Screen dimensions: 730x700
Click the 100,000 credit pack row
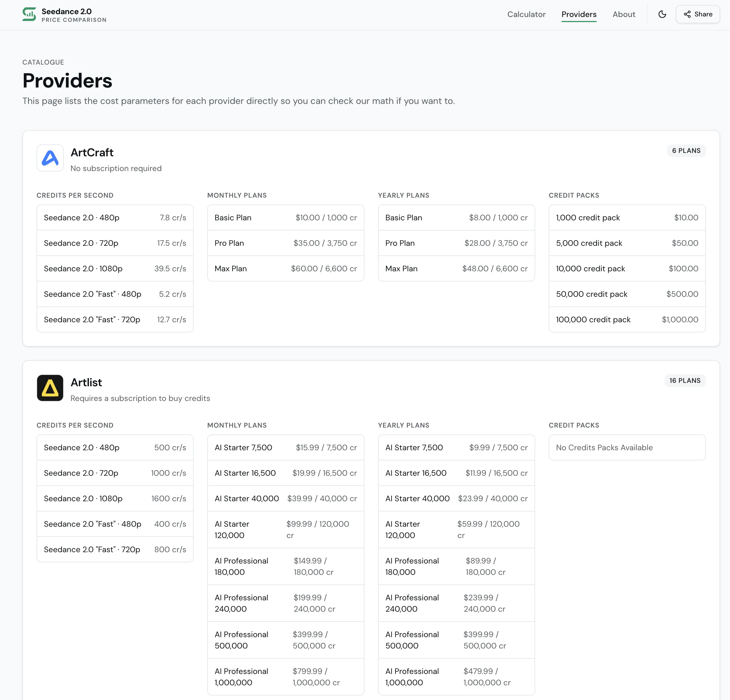[627, 320]
